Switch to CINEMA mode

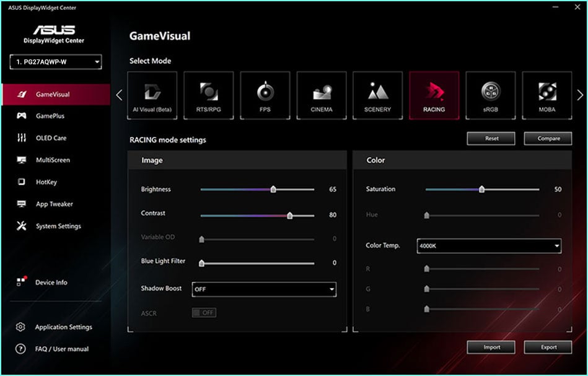[x=322, y=95]
